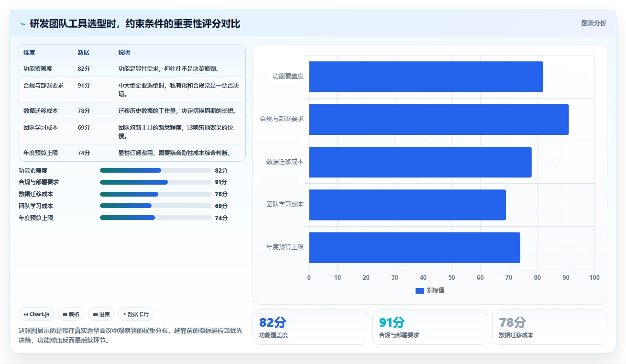Click the 功能覆盖度 chart bar
This screenshot has height=364, width=626.
(426, 77)
